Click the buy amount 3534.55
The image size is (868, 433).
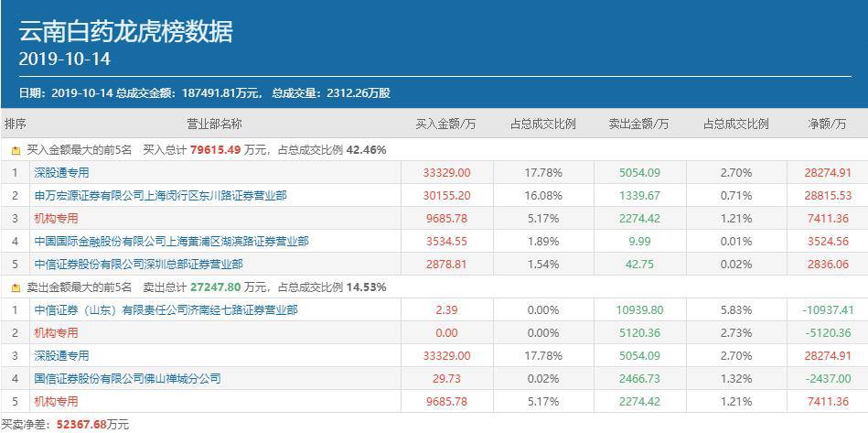(x=446, y=242)
